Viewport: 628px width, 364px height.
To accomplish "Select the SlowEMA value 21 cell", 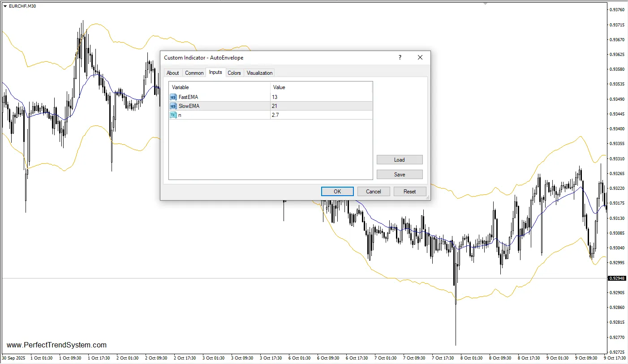I will (x=321, y=106).
